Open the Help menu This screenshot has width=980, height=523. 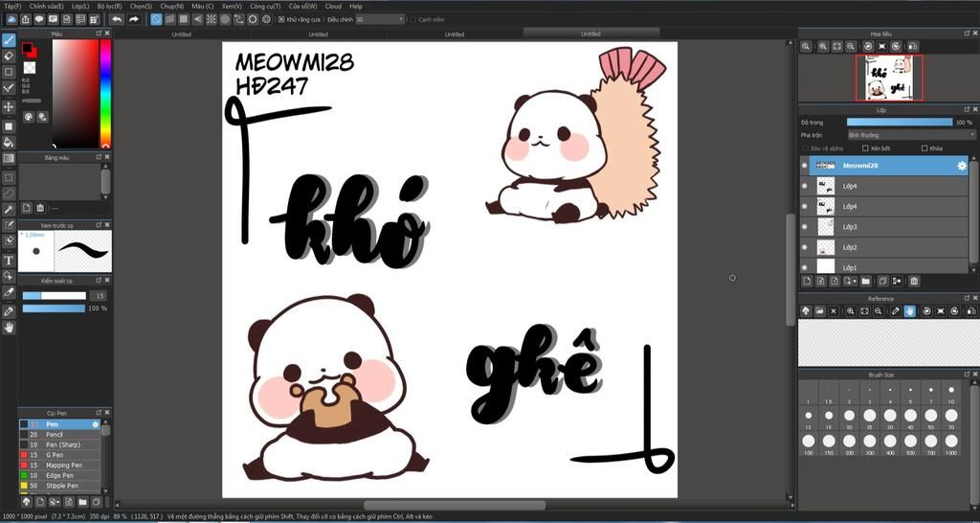[x=356, y=7]
